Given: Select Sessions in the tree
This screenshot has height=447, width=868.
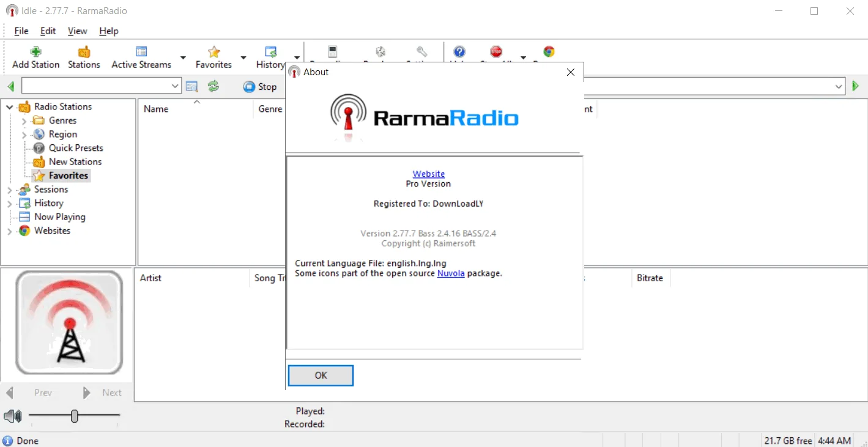Looking at the screenshot, I should pyautogui.click(x=51, y=190).
